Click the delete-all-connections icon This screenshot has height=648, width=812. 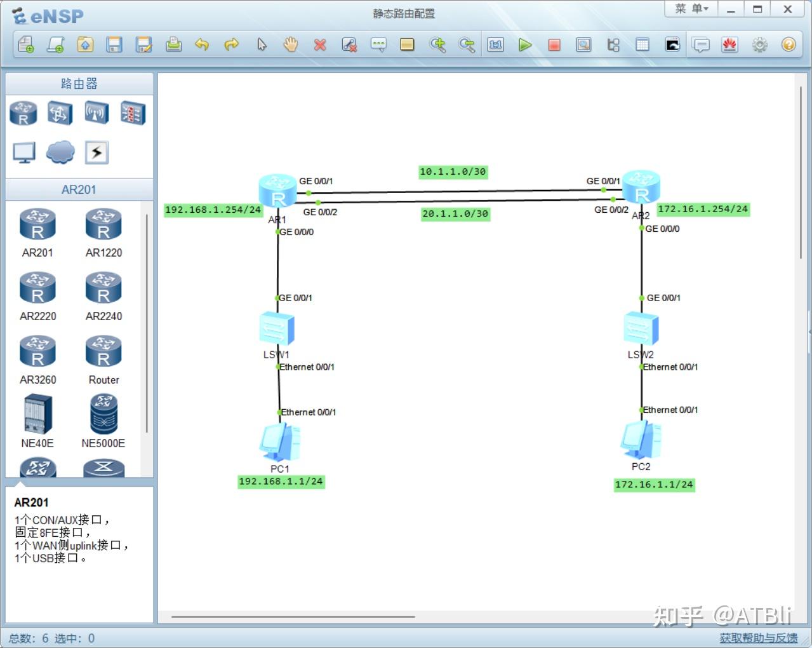tap(349, 44)
